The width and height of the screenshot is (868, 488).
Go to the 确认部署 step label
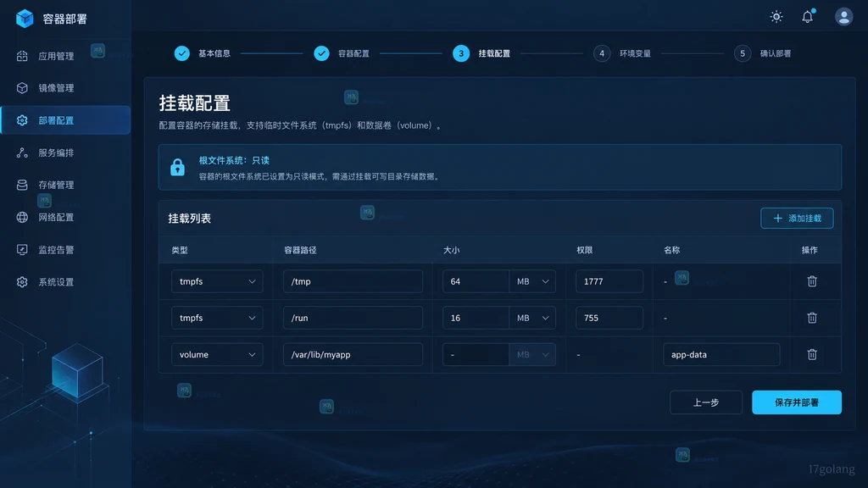775,53
